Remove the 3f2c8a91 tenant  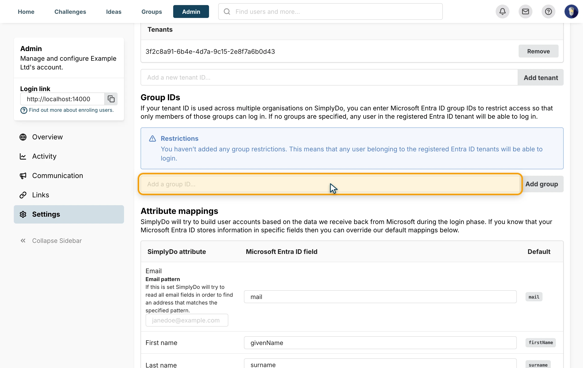point(538,51)
